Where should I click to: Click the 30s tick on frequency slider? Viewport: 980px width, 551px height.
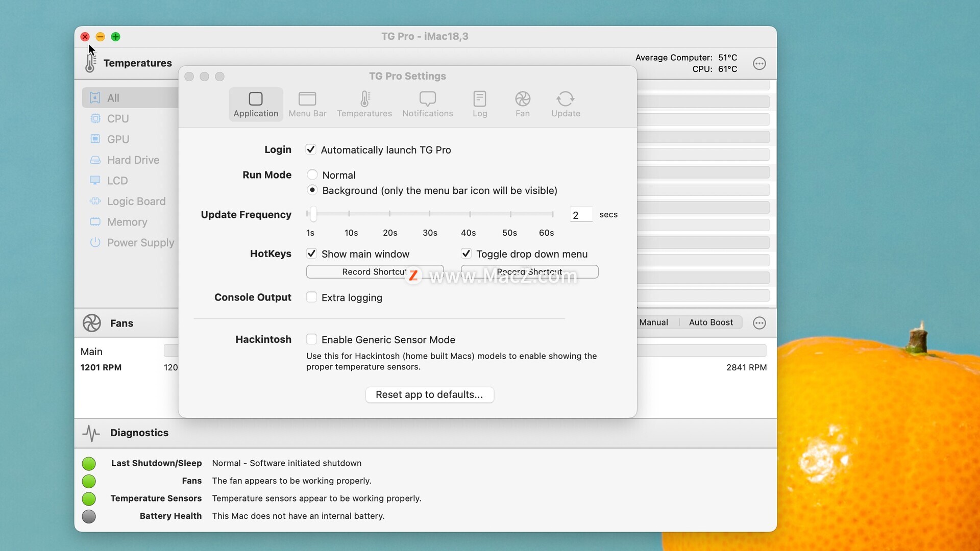430,214
